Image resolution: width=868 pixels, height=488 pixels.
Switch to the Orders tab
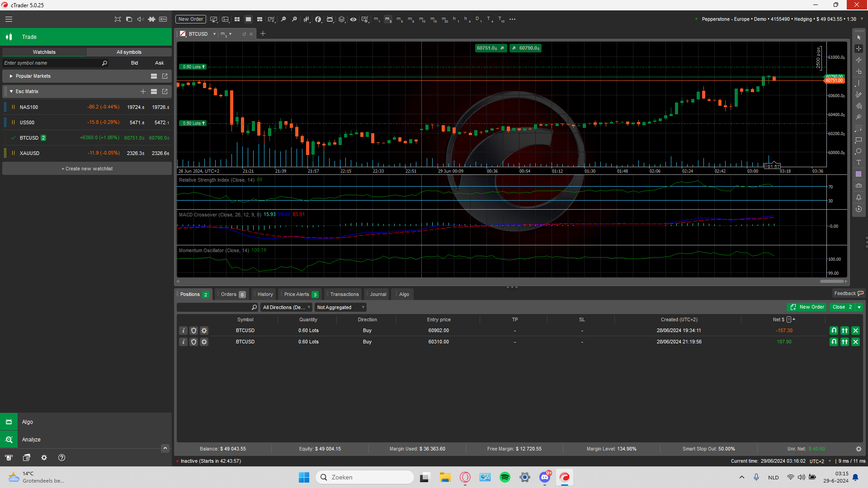(x=232, y=295)
